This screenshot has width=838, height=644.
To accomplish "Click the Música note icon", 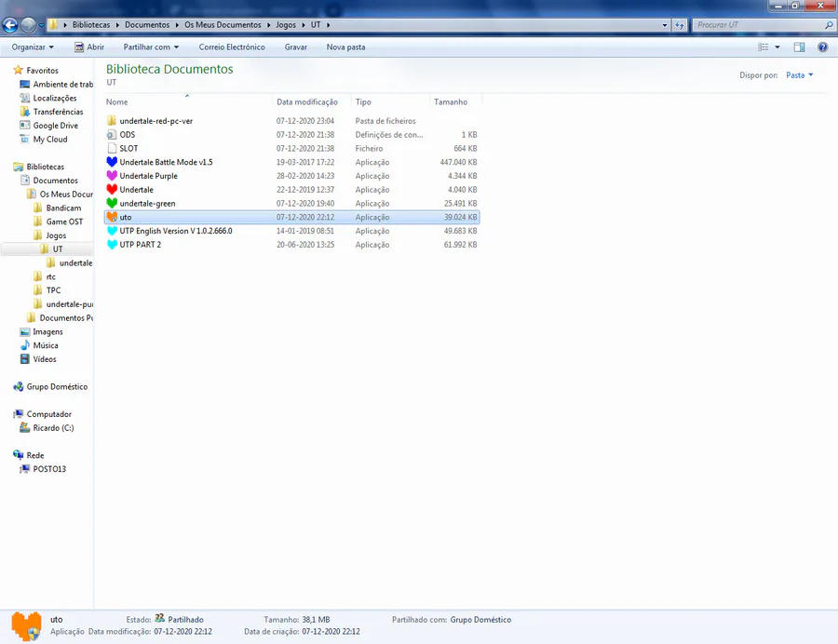I will (x=24, y=345).
